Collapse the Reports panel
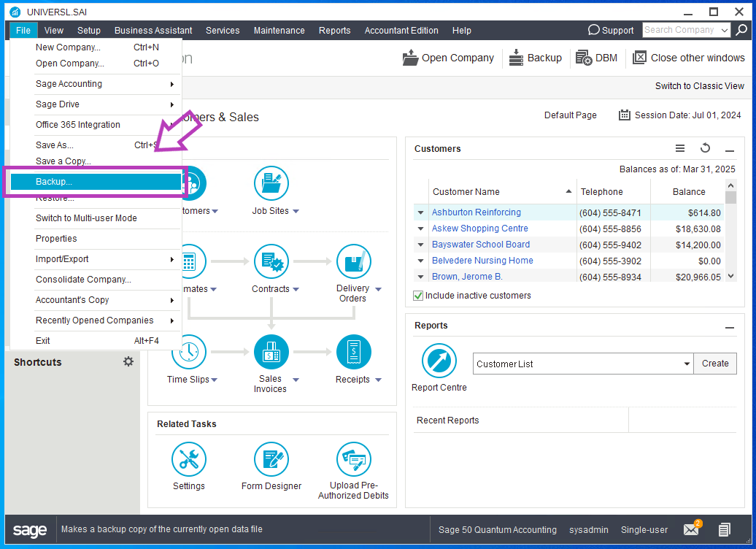The width and height of the screenshot is (756, 549). [730, 328]
